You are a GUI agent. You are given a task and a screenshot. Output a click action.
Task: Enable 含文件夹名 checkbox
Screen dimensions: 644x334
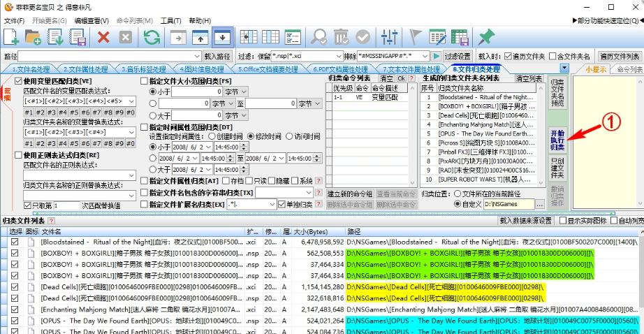(x=552, y=57)
